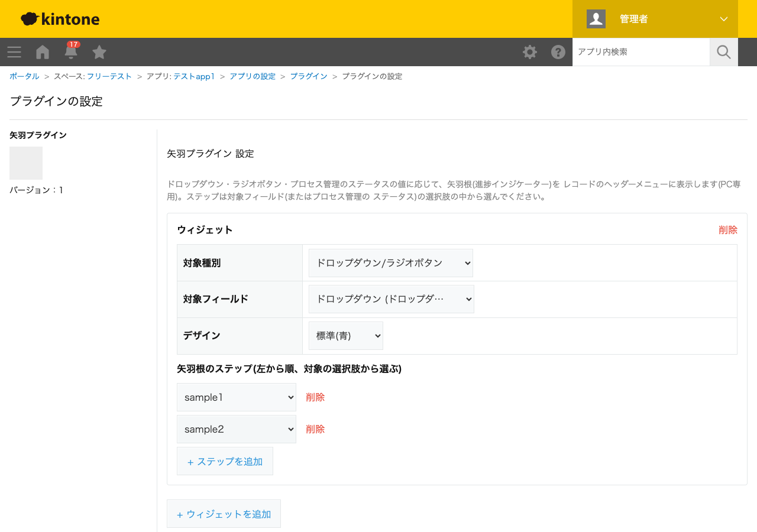Click the search magnifier button

[724, 52]
